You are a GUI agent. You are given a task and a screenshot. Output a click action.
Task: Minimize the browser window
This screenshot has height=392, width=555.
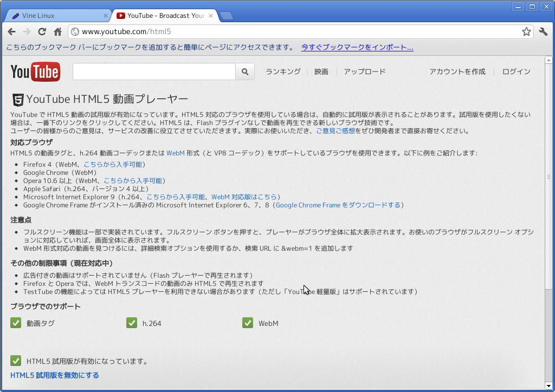click(518, 6)
